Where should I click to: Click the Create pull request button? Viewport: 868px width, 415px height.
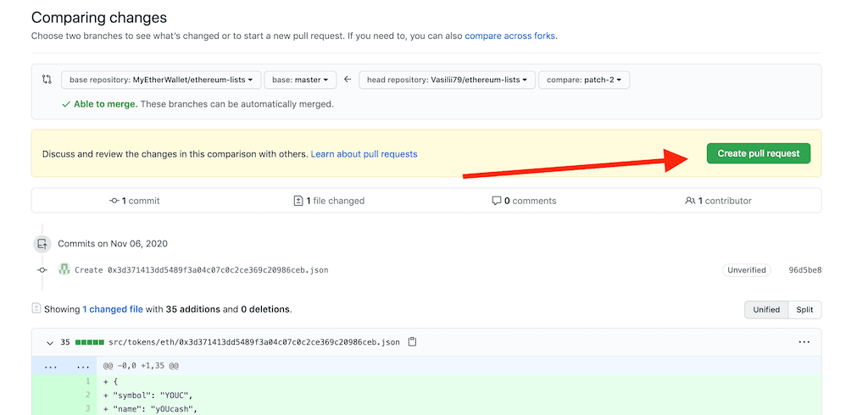click(x=758, y=153)
